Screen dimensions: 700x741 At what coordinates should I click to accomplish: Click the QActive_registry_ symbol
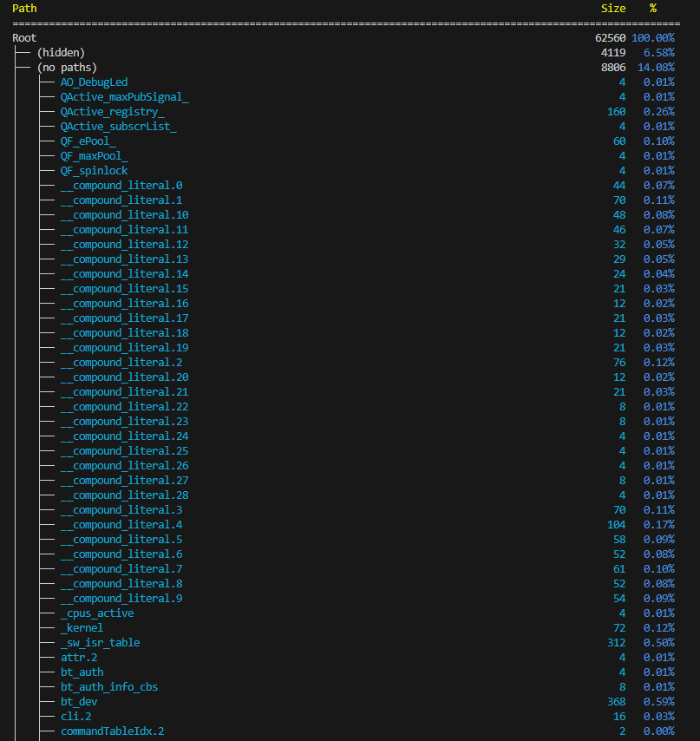112,112
